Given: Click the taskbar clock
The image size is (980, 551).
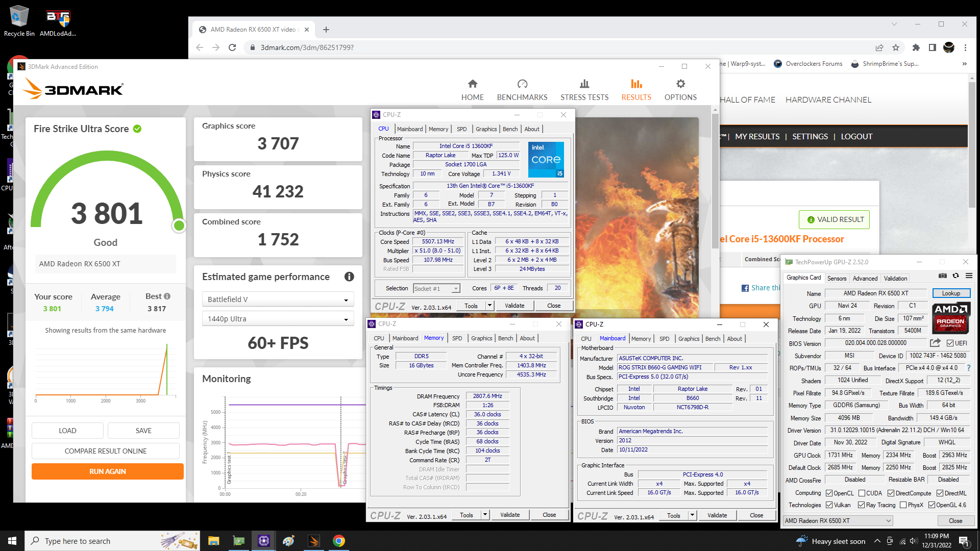Looking at the screenshot, I should pos(936,541).
